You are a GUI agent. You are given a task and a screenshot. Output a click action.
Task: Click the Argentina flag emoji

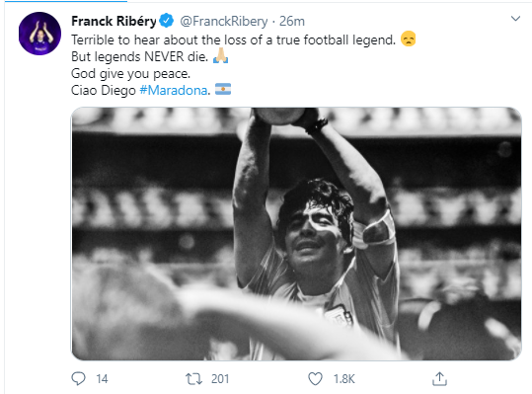[x=223, y=89]
